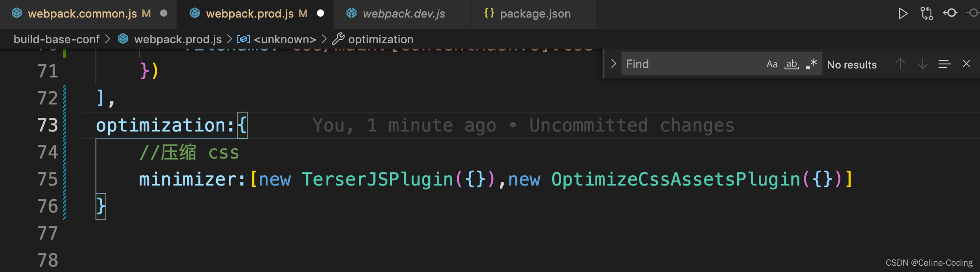Switch to the webpack.common.js tab
Viewport: 980px width, 272px height.
82,14
